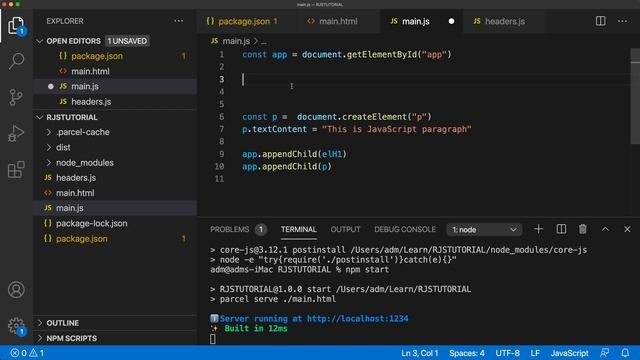The height and width of the screenshot is (360, 640).
Task: Click the unsaved dot on main.js tab
Action: [x=451, y=21]
